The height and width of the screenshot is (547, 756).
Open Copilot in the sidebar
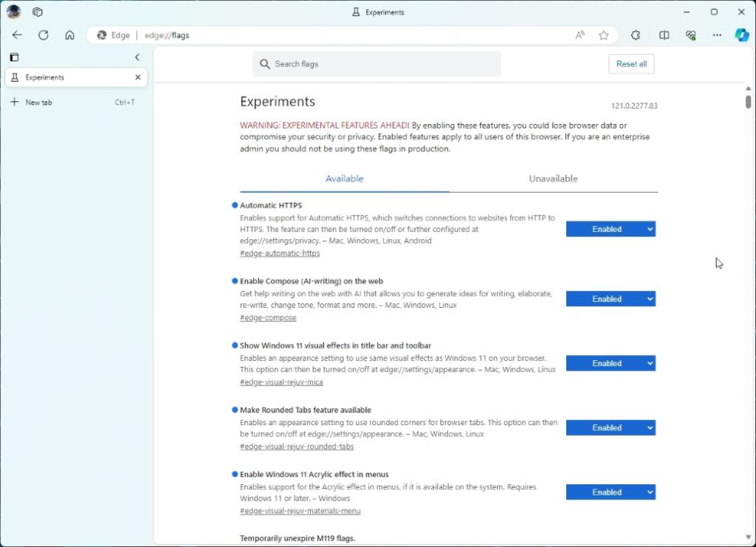click(743, 35)
